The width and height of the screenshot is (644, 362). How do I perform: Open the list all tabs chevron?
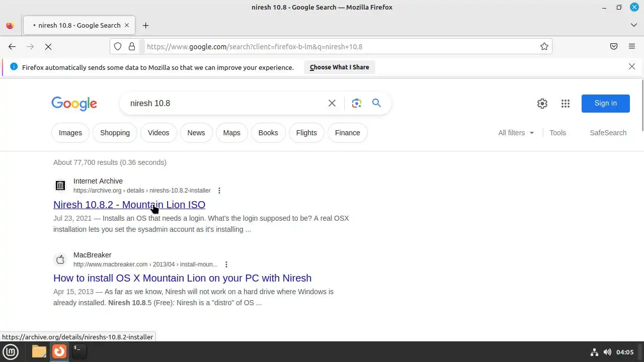click(x=633, y=25)
